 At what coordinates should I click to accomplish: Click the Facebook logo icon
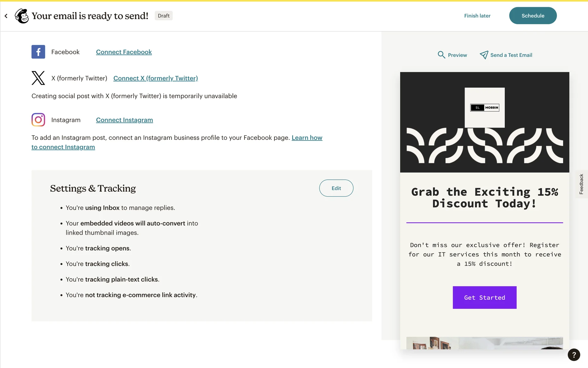pos(38,52)
